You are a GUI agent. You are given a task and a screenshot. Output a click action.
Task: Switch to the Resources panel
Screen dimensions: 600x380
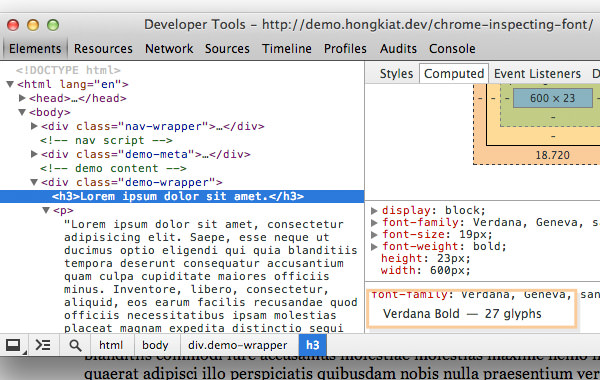(103, 49)
